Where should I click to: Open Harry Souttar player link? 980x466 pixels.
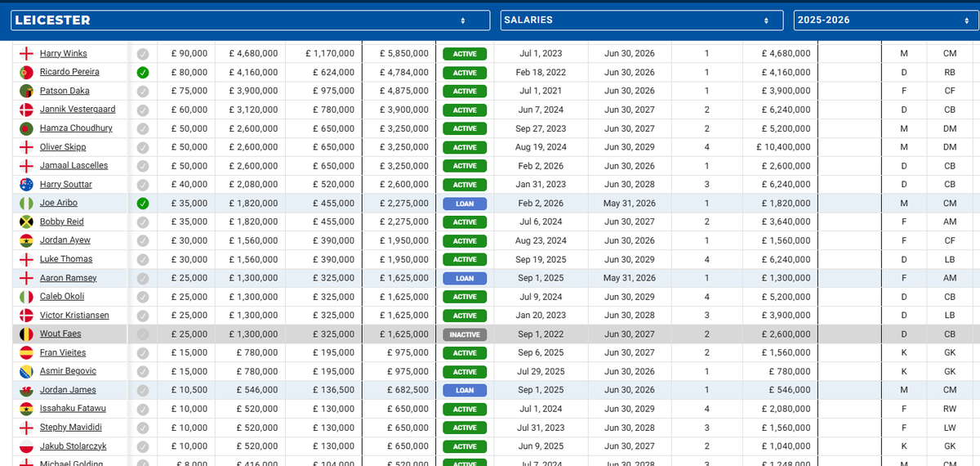point(66,184)
